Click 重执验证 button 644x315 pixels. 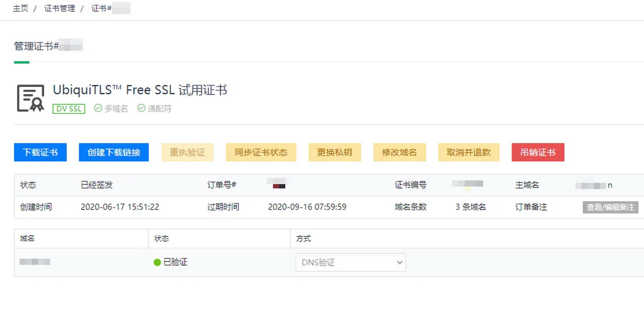pos(187,152)
